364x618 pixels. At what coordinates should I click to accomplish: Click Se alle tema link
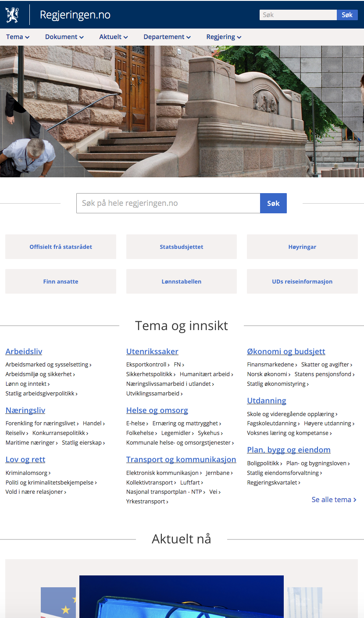334,499
